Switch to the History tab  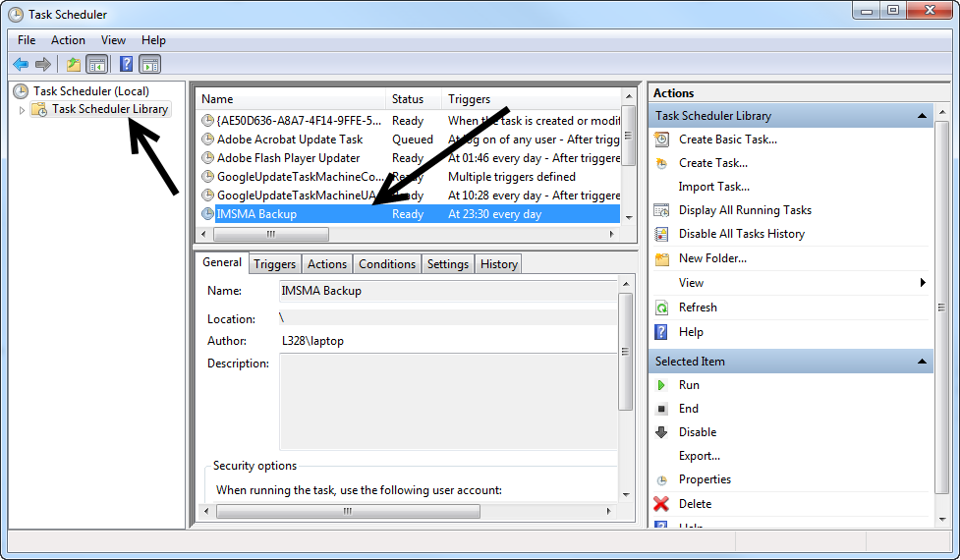click(x=498, y=264)
